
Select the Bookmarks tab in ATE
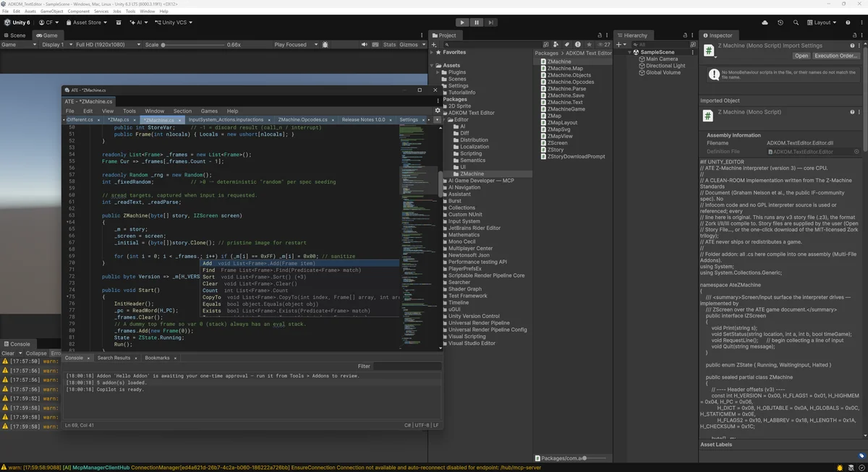click(x=157, y=358)
